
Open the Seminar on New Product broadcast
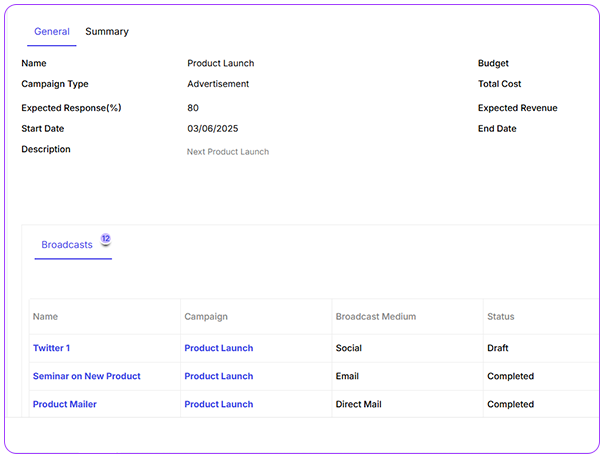pyautogui.click(x=86, y=376)
